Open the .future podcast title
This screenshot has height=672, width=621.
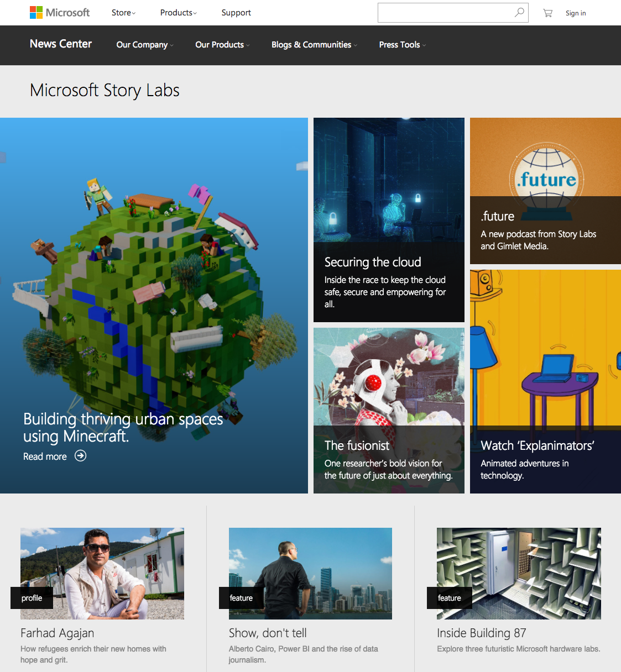coord(497,216)
